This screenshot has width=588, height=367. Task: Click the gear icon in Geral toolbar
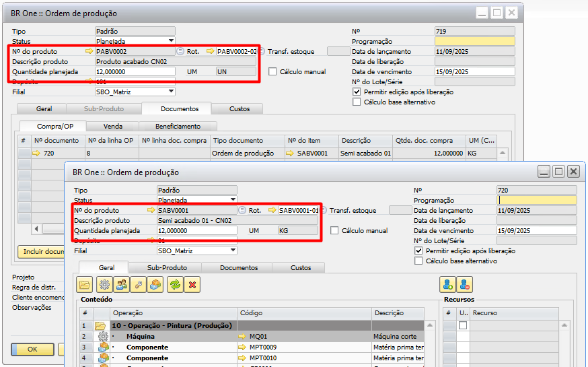(x=104, y=284)
